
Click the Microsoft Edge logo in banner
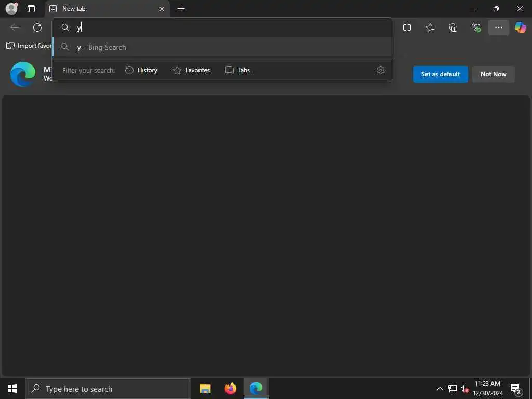[23, 74]
